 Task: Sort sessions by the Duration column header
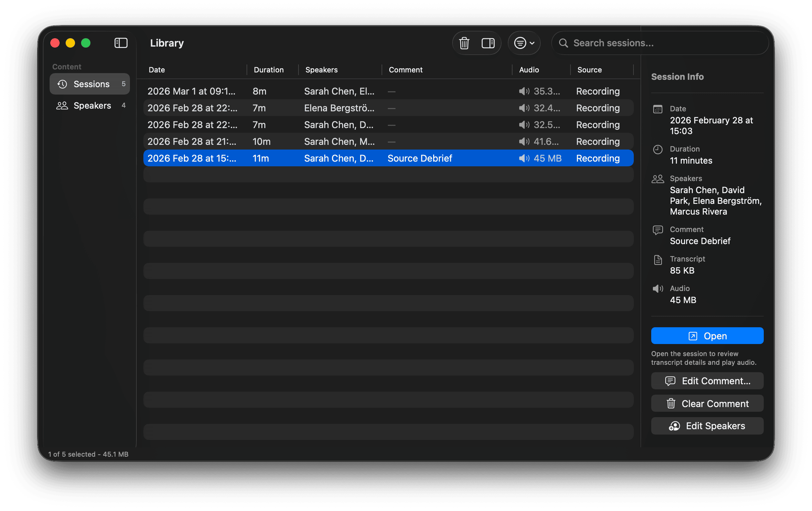(268, 69)
